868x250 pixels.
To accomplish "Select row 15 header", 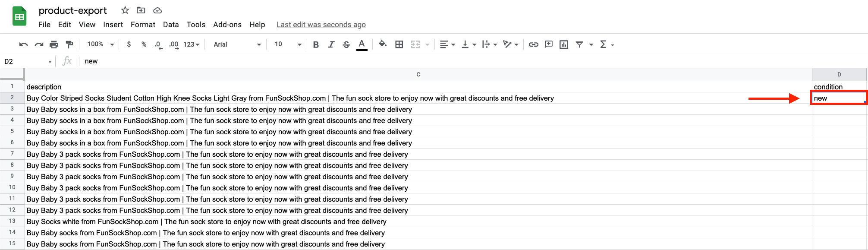I will 12,243.
